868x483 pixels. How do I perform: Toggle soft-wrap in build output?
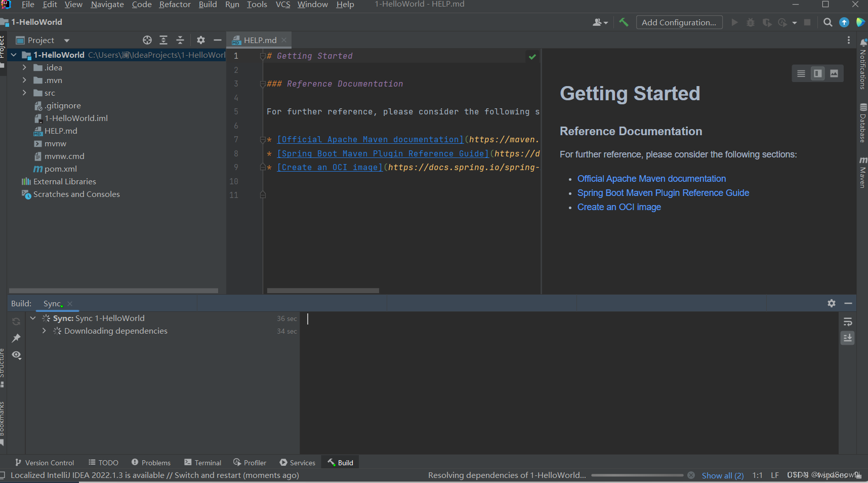click(x=848, y=322)
